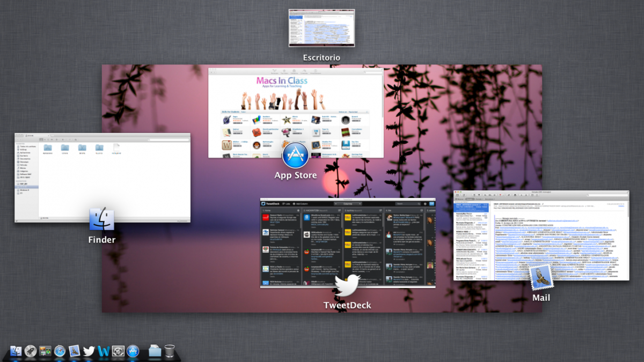
Task: Select the Finder window preview
Action: click(x=102, y=172)
